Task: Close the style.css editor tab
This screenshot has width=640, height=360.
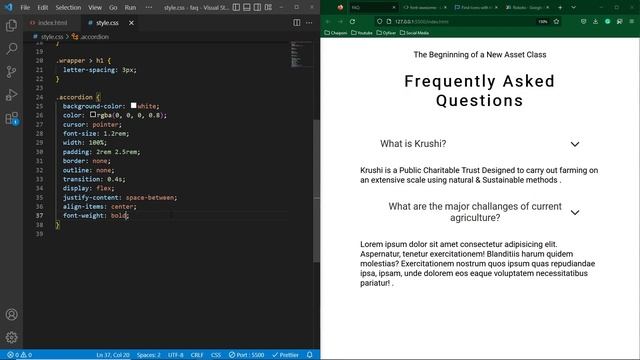Action: [x=131, y=23]
